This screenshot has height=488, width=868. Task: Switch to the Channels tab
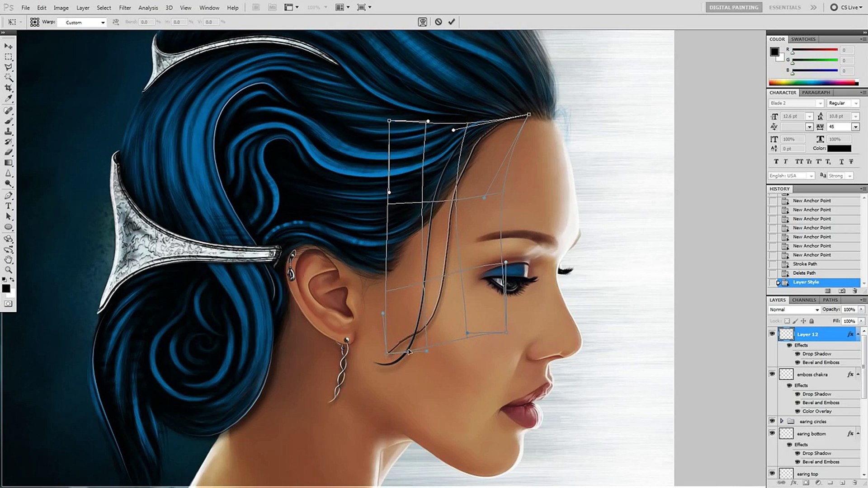point(804,300)
